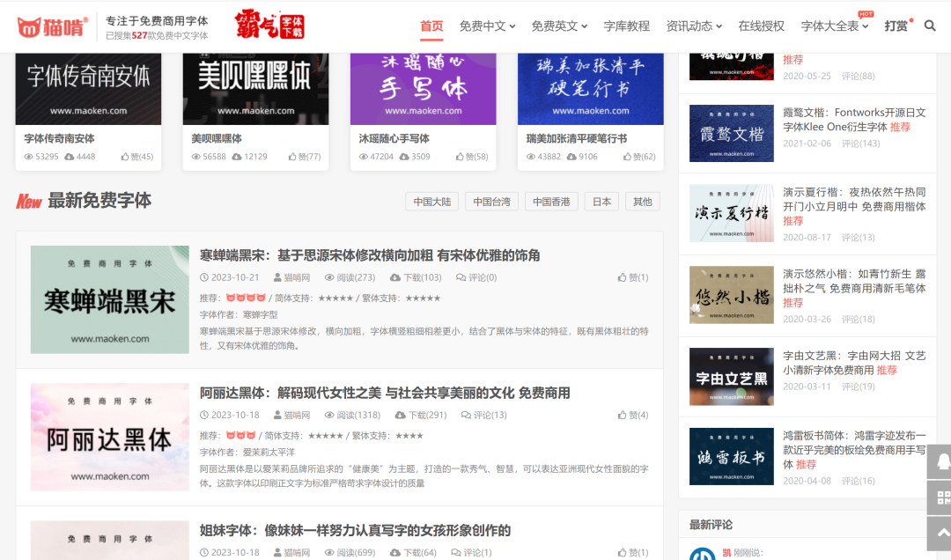Filter fonts by 中国台湾
This screenshot has height=560, width=951.
point(491,202)
